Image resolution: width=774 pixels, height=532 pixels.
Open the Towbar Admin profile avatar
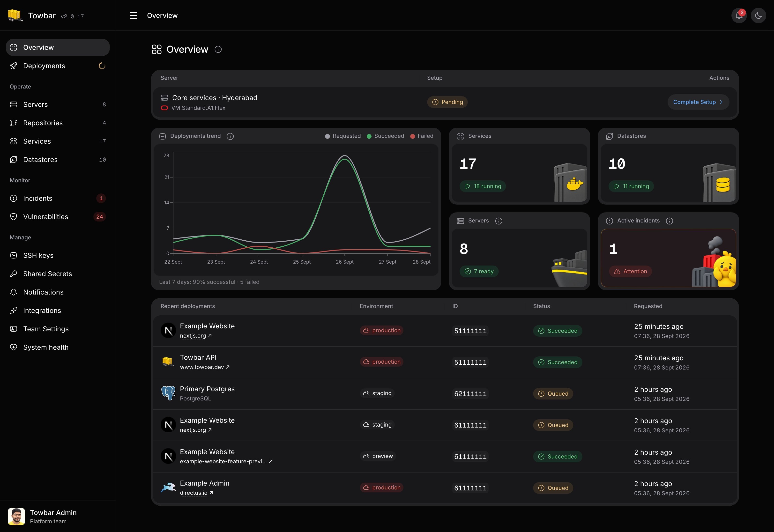16,516
